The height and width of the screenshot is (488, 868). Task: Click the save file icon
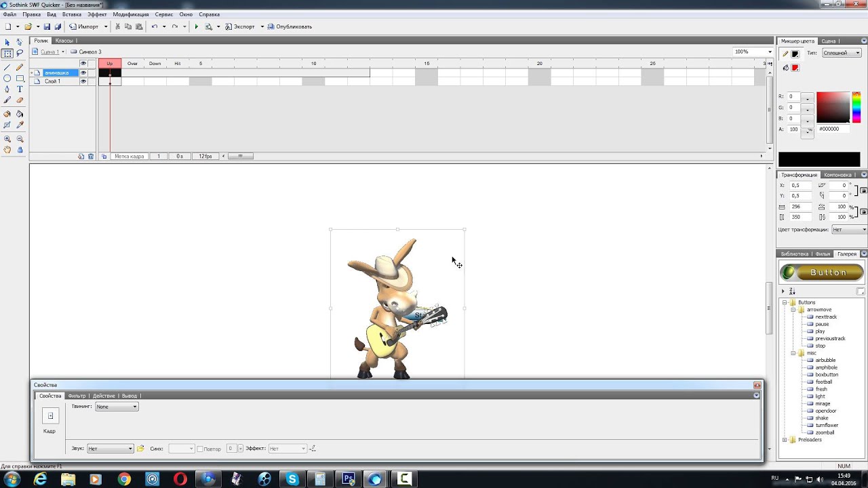(x=47, y=26)
